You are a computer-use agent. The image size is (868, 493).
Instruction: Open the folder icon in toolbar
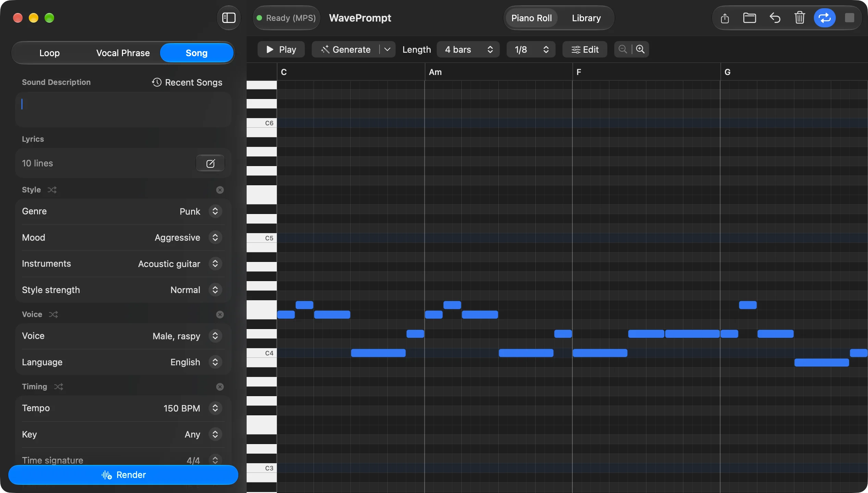click(x=749, y=18)
